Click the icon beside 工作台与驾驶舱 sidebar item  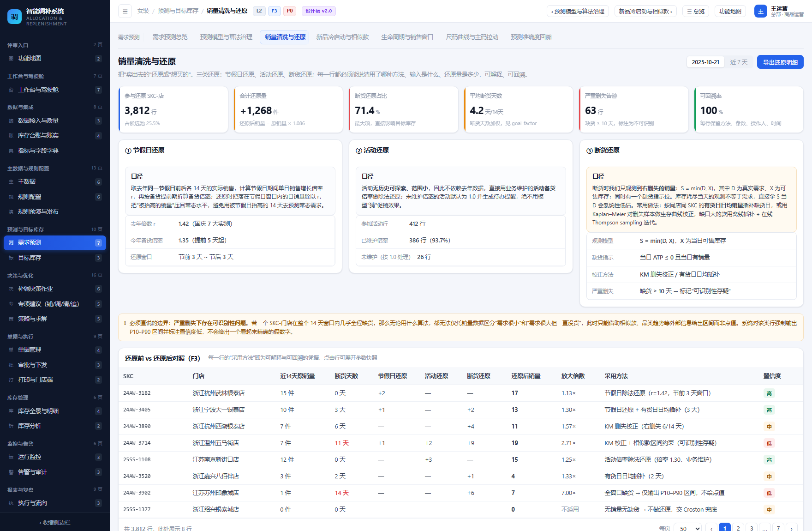pos(11,90)
